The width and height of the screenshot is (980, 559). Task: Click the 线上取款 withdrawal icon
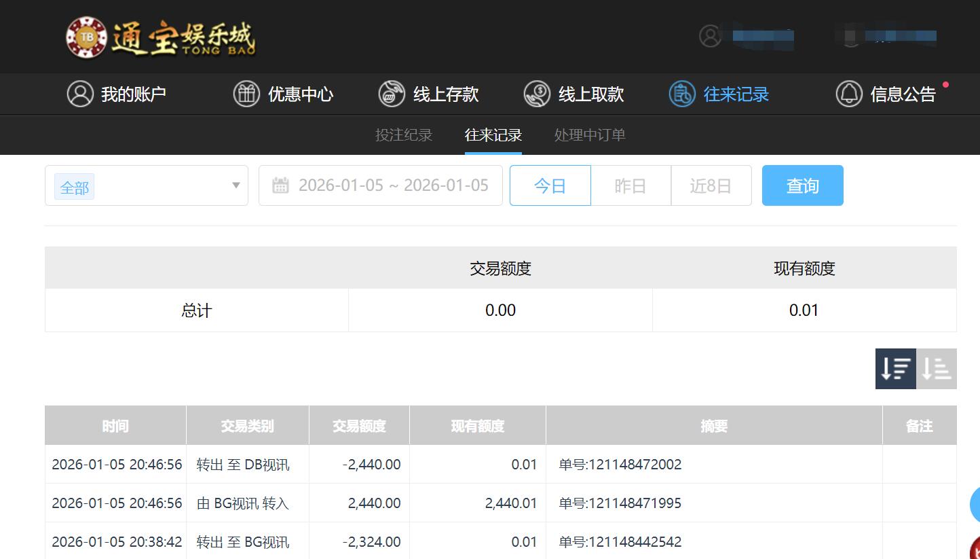537,94
